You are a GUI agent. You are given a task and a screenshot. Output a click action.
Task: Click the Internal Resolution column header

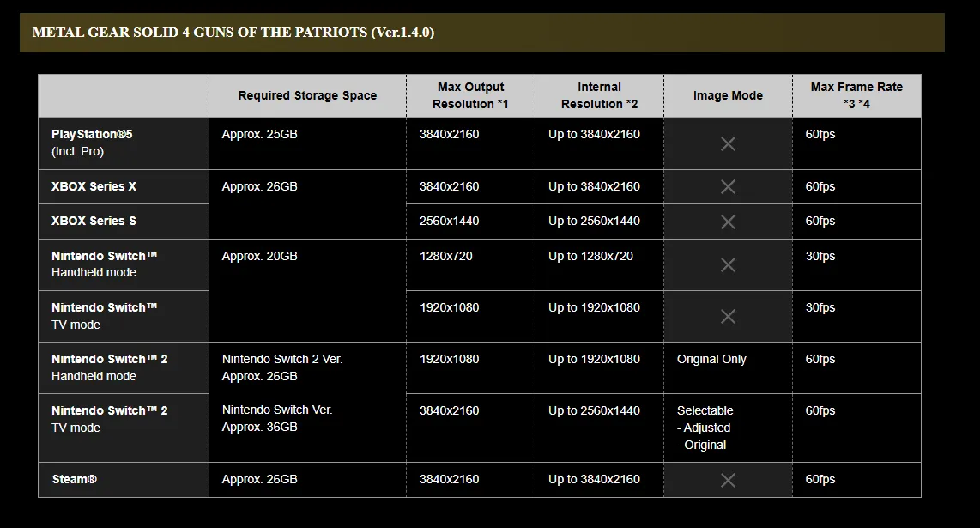tap(599, 95)
